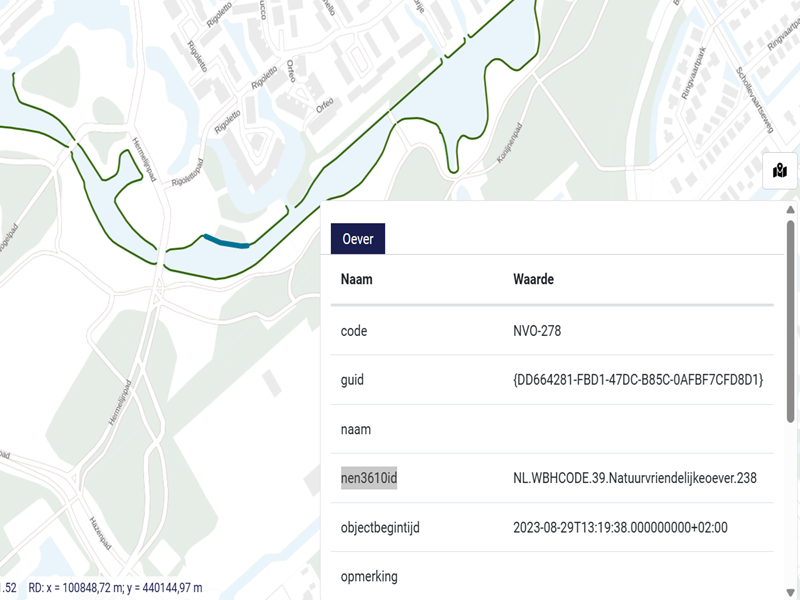
Task: Select the NVO-278 code value
Action: tap(542, 330)
